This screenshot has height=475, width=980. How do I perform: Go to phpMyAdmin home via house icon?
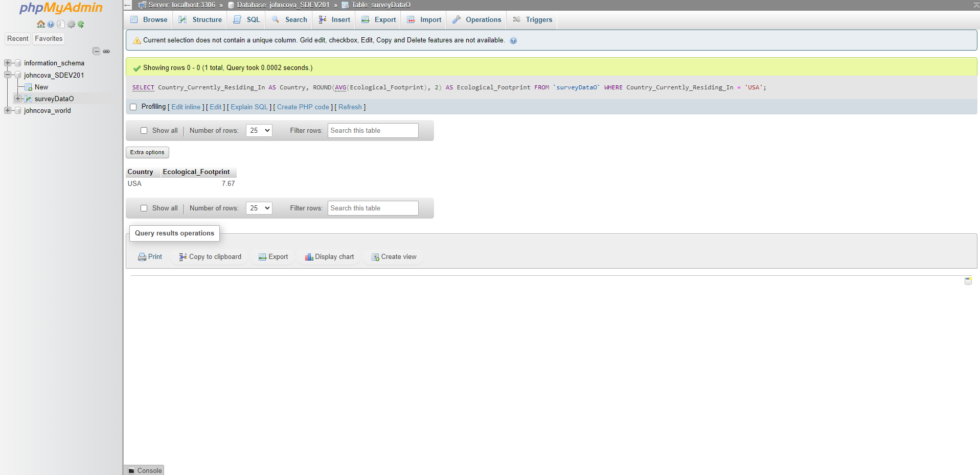[41, 24]
